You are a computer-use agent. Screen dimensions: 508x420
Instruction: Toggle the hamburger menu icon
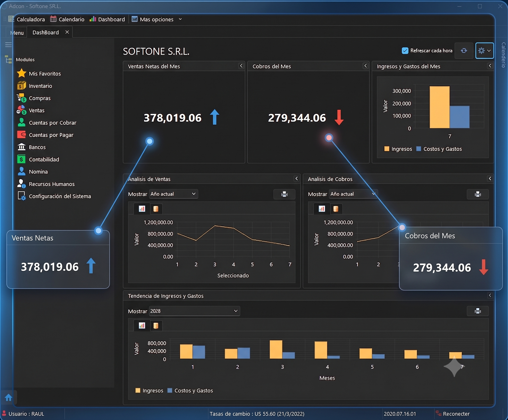(9, 45)
